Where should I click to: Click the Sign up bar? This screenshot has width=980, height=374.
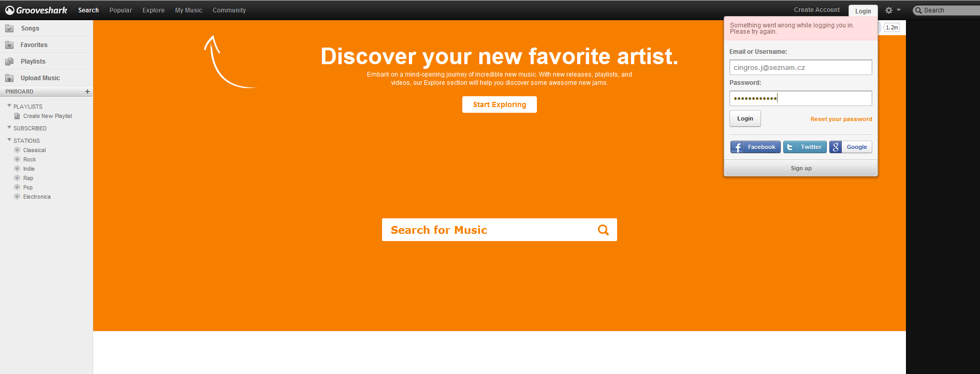801,168
